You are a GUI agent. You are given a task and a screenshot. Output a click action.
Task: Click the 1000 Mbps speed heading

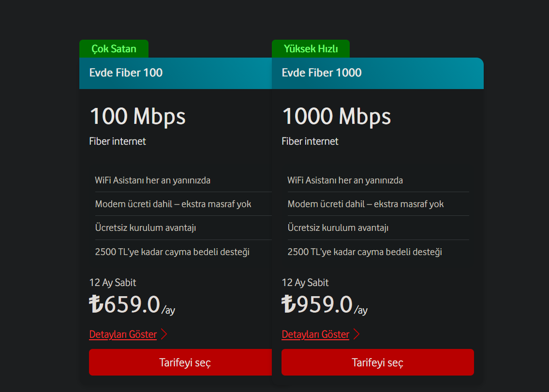click(336, 117)
